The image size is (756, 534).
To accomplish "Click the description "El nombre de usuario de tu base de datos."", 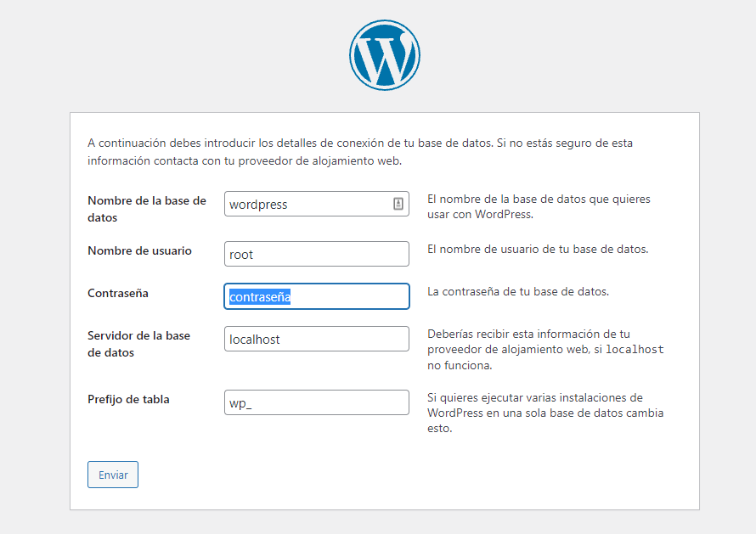I will point(538,249).
